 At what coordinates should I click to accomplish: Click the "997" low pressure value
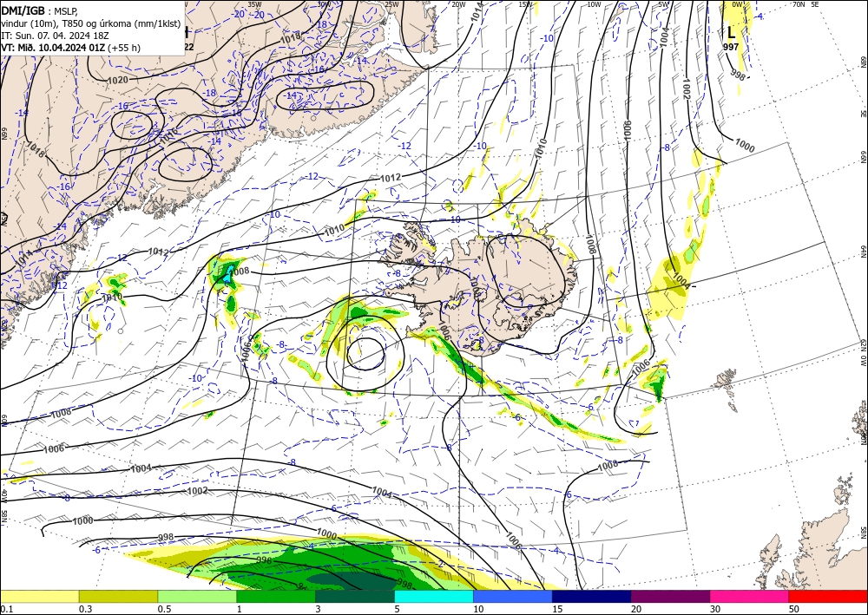coord(731,47)
